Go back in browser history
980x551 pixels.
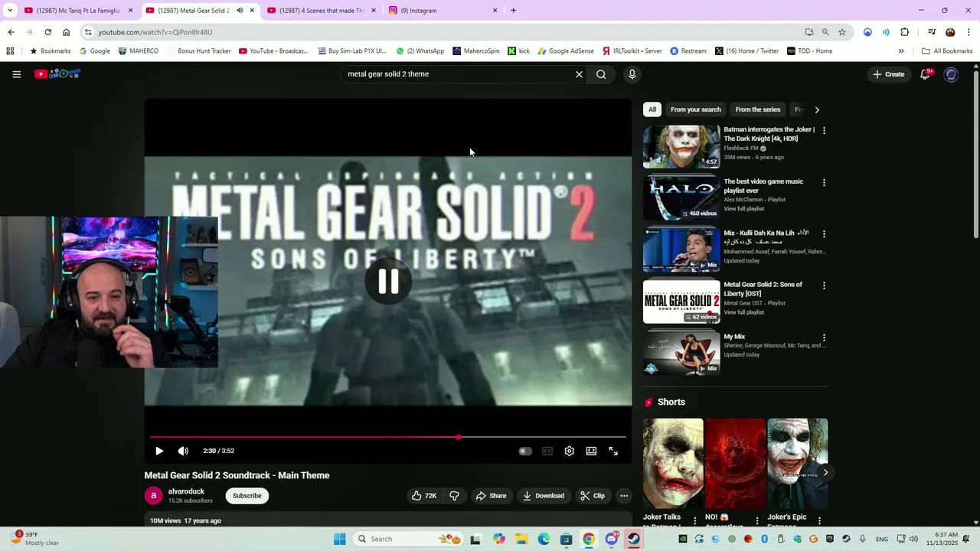[11, 32]
